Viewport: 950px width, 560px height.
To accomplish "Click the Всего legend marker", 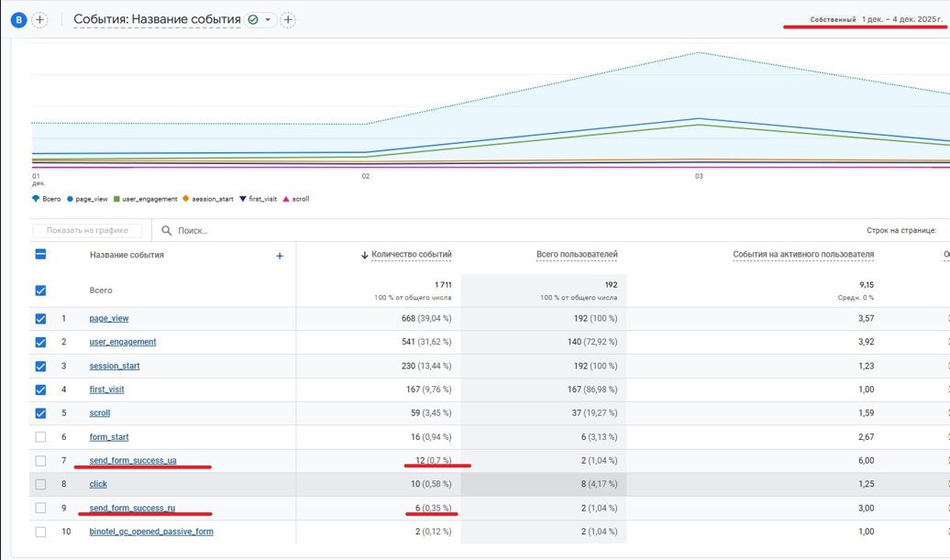I will coord(36,199).
